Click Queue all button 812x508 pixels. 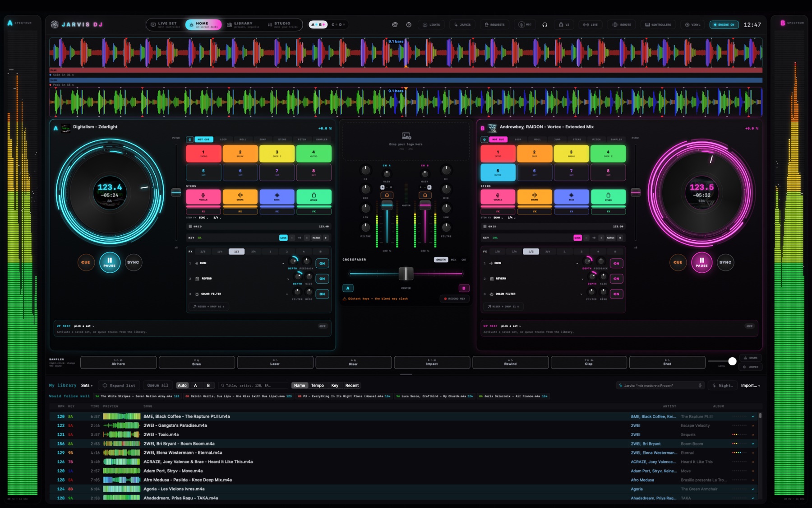coord(157,386)
